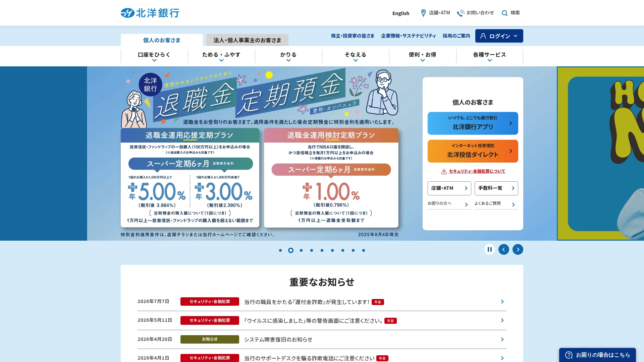Click question mark icon in お困りの場合はこちら
Screen dimensions: 644x362
(569, 355)
